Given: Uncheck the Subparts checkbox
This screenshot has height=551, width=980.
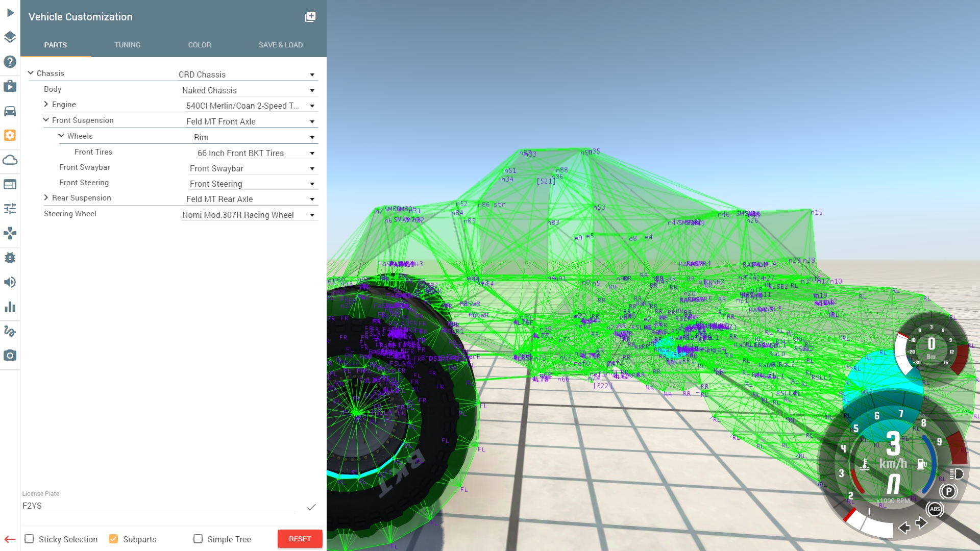Looking at the screenshot, I should click(x=113, y=539).
